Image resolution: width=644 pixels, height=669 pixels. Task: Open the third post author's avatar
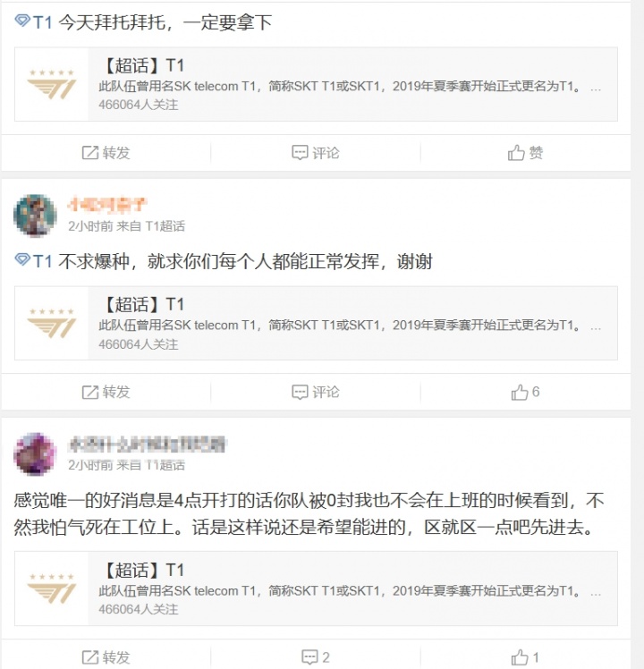(x=35, y=454)
